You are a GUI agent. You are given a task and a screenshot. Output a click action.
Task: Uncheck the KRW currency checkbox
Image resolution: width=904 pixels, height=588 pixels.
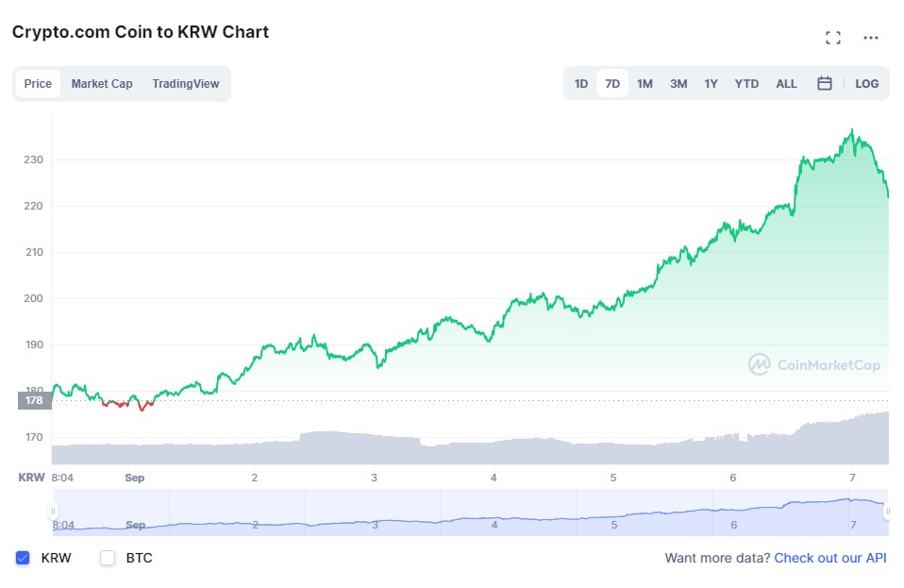(x=24, y=558)
